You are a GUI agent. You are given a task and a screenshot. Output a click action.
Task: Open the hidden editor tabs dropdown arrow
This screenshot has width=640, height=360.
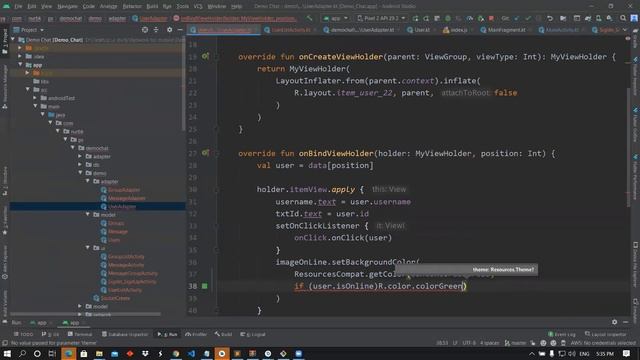click(x=625, y=30)
